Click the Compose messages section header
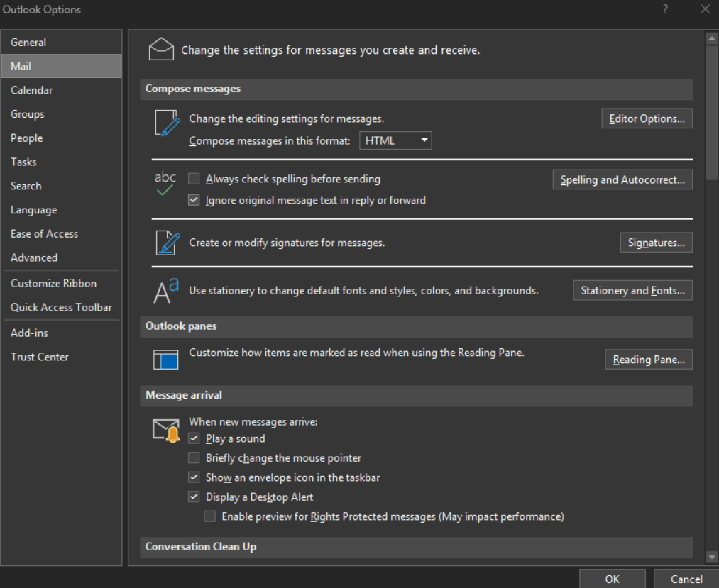The image size is (719, 588). click(416, 89)
